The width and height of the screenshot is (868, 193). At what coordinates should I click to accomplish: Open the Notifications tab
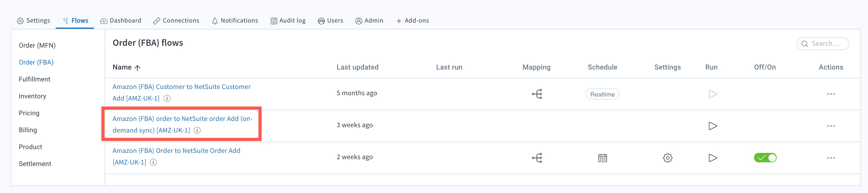235,21
